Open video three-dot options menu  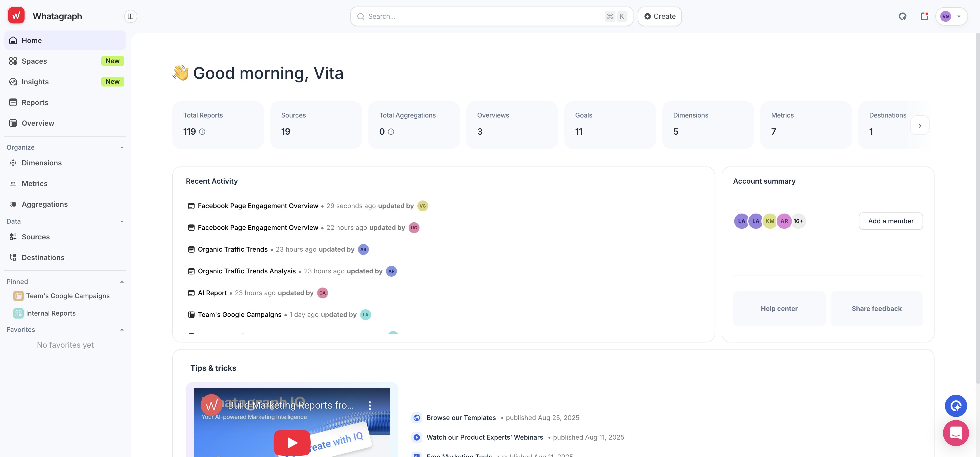(369, 405)
